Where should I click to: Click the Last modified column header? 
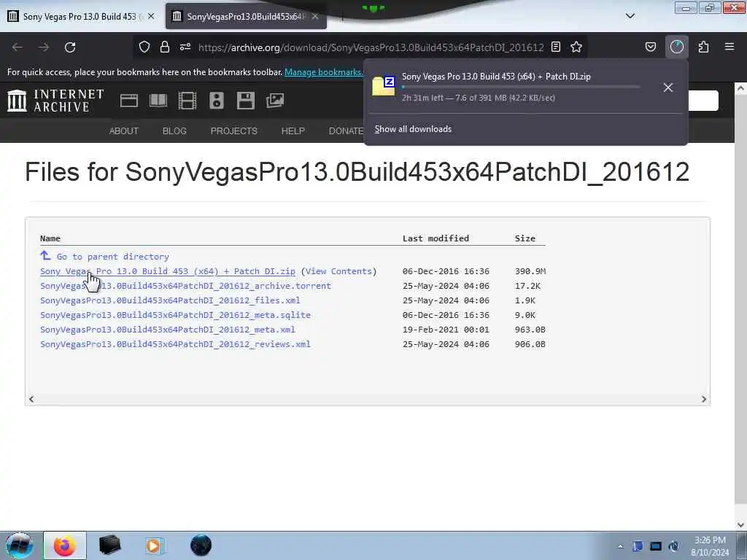tap(436, 238)
